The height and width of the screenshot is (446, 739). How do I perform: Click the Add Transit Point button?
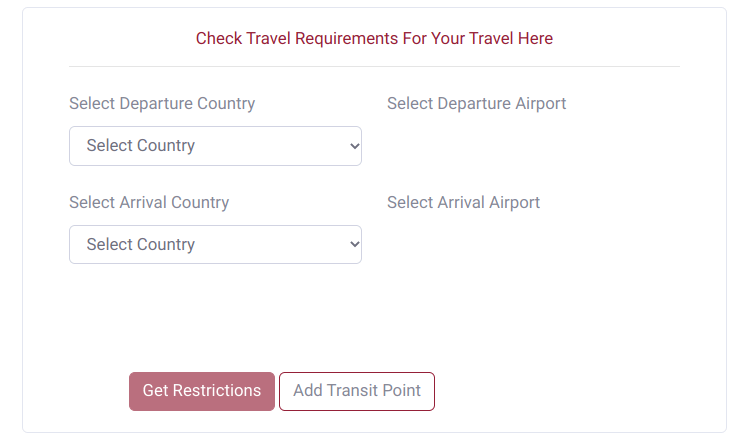point(357,391)
